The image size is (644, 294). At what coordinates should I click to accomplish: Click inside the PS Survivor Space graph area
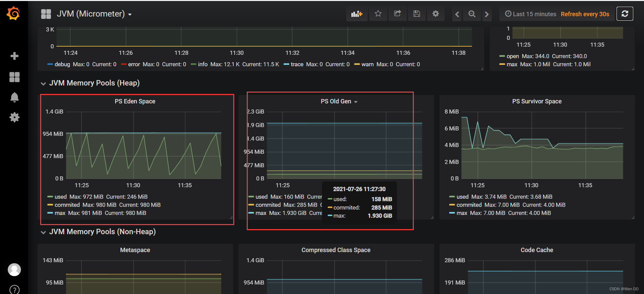(542, 145)
